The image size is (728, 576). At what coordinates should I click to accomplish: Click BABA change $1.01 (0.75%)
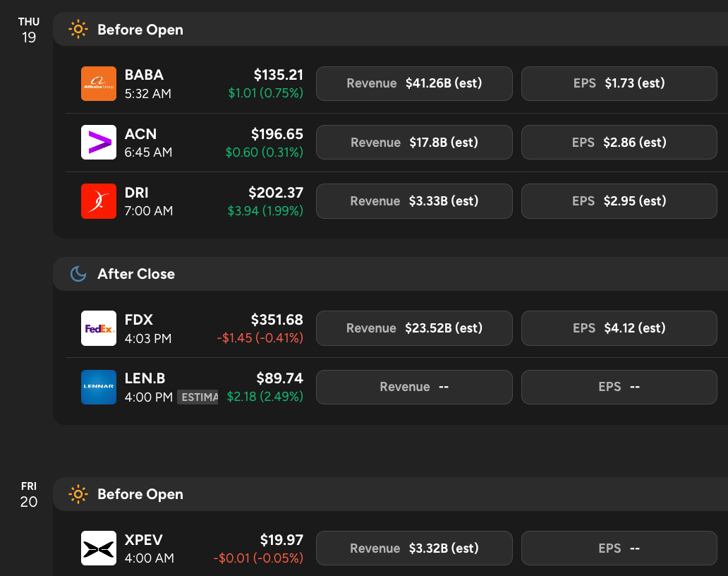pyautogui.click(x=265, y=93)
